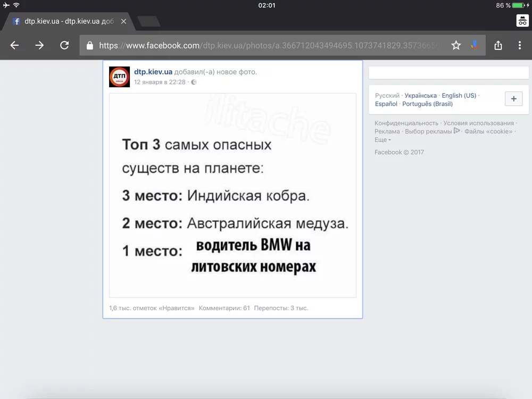532x399 pixels.
Task: Go back with the browser back arrow
Action: click(x=14, y=45)
